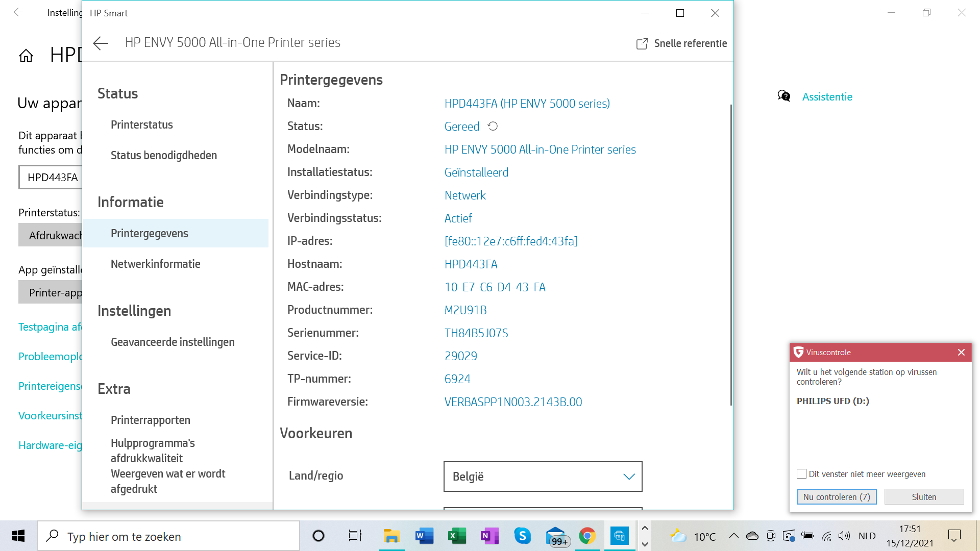The width and height of the screenshot is (980, 551).
Task: Click the Assistentie link
Action: click(827, 96)
